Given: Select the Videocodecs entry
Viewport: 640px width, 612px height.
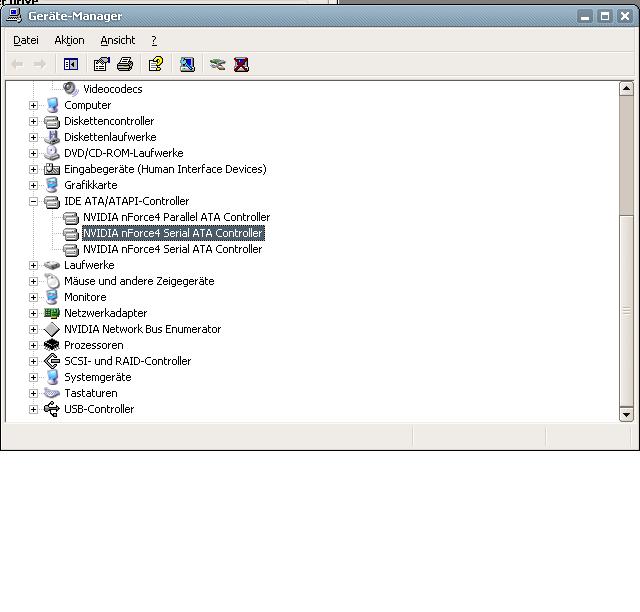Looking at the screenshot, I should tap(113, 89).
